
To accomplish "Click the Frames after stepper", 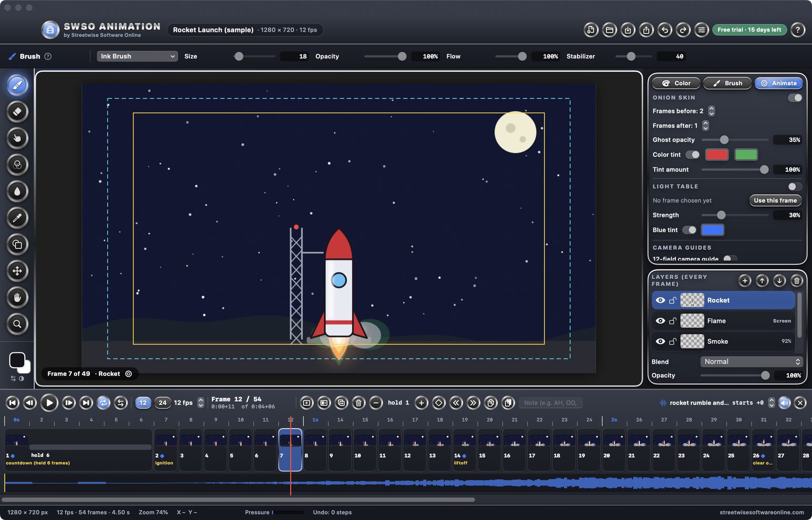I will pos(705,125).
